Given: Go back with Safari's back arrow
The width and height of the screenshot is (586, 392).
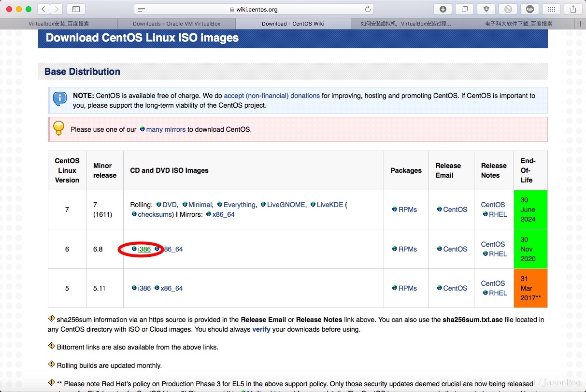Looking at the screenshot, I should (x=43, y=9).
